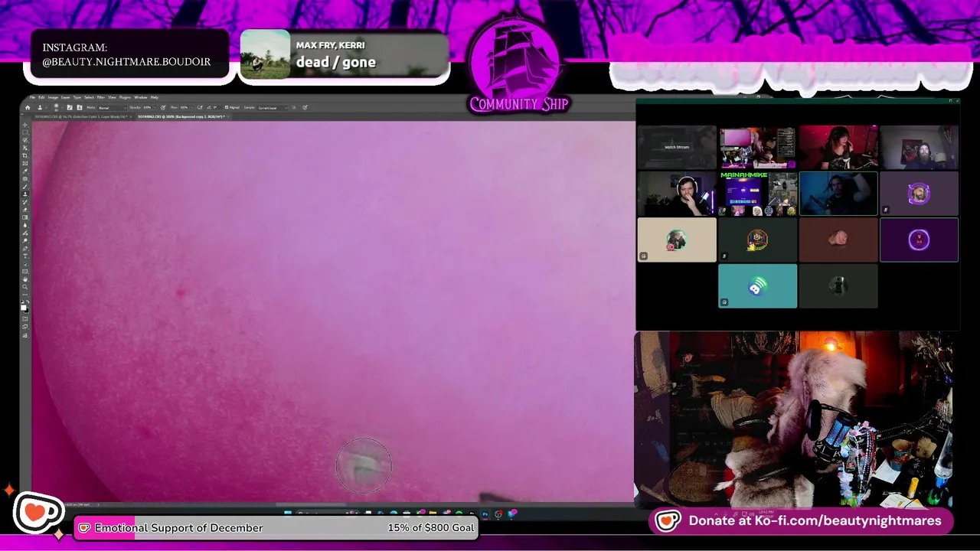Open the File menu
This screenshot has width=980, height=551.
tap(32, 97)
